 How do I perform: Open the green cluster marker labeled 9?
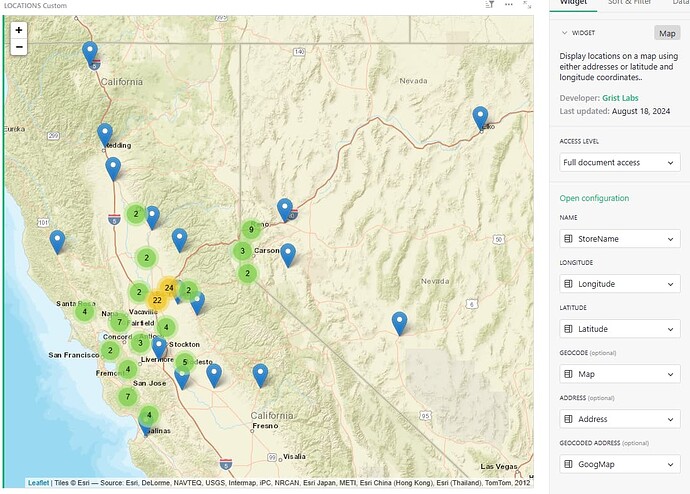[251, 229]
